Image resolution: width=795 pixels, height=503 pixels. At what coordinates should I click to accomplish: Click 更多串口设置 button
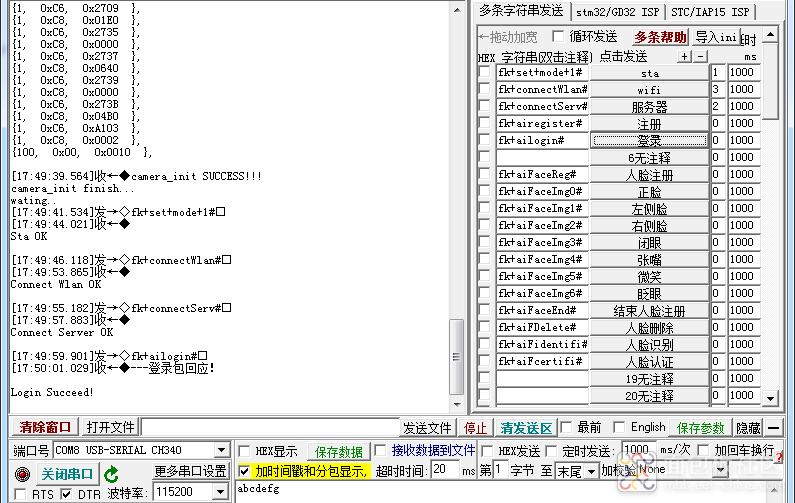[x=190, y=471]
